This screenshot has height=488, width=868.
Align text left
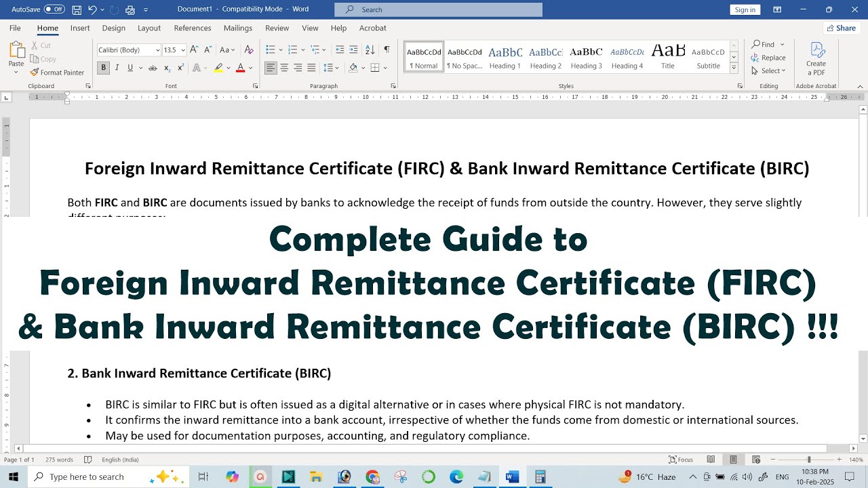click(x=271, y=68)
